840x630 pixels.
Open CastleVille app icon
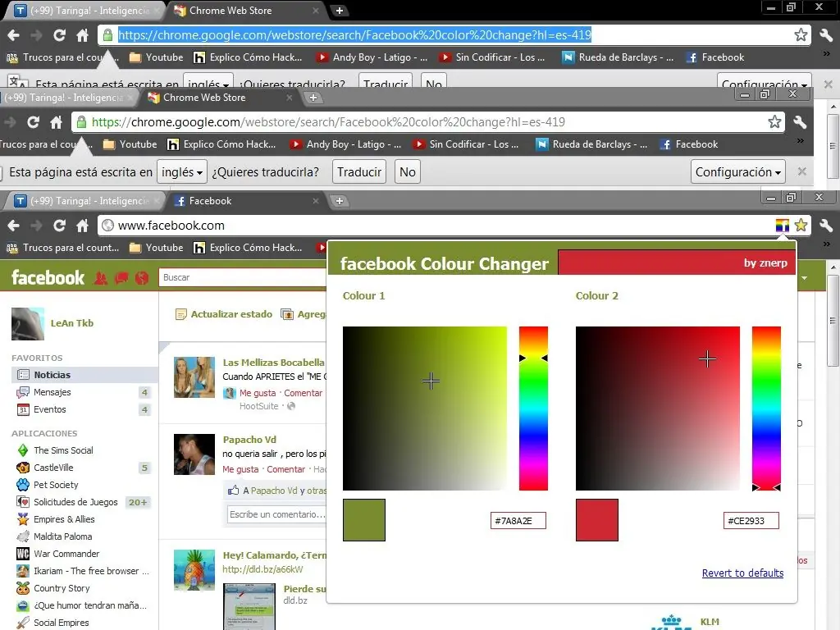pos(22,468)
